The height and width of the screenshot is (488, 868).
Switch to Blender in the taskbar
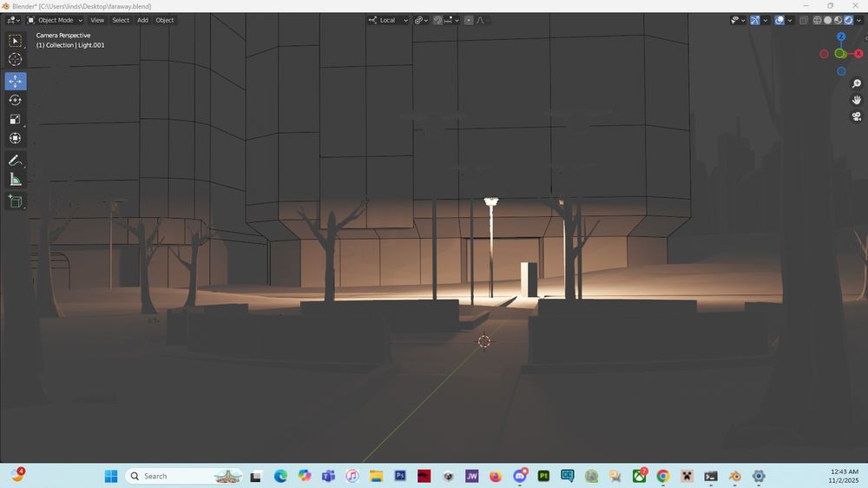pos(734,477)
